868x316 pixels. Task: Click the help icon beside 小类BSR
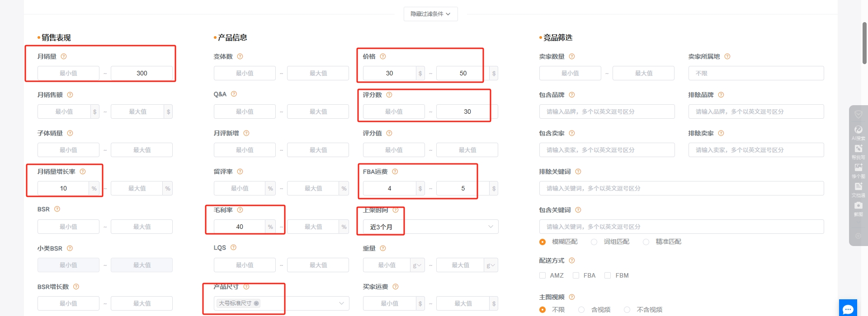coord(70,248)
